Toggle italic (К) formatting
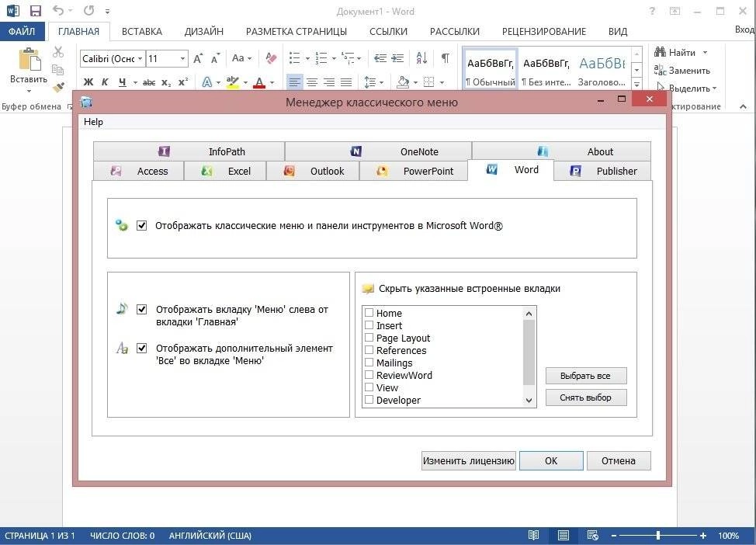The image size is (756, 545). point(105,82)
